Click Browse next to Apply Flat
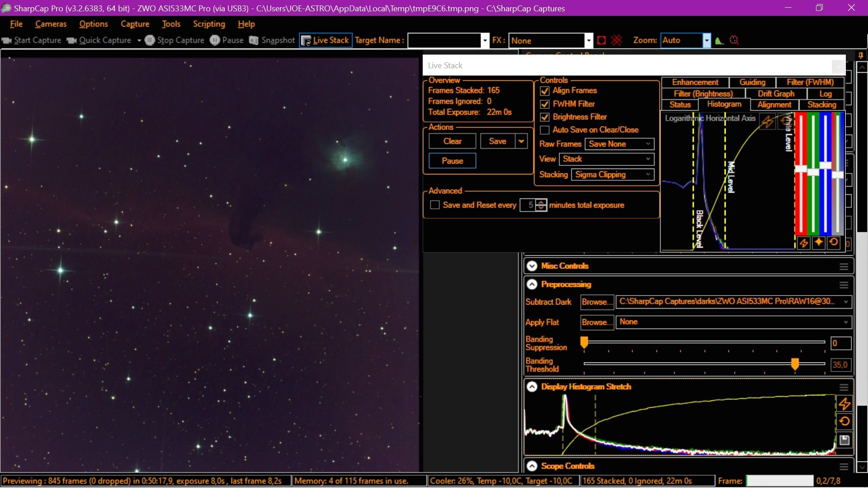This screenshot has height=488, width=868. [x=597, y=322]
